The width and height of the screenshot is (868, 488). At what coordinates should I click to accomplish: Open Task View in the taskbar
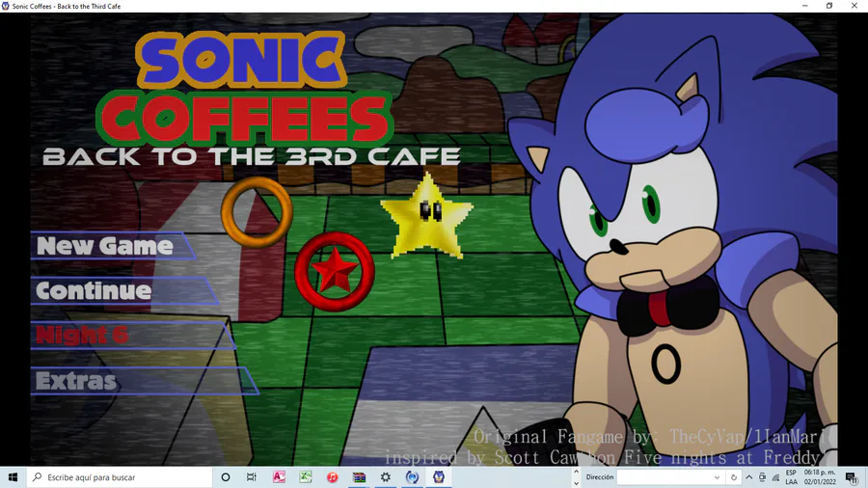coord(252,477)
